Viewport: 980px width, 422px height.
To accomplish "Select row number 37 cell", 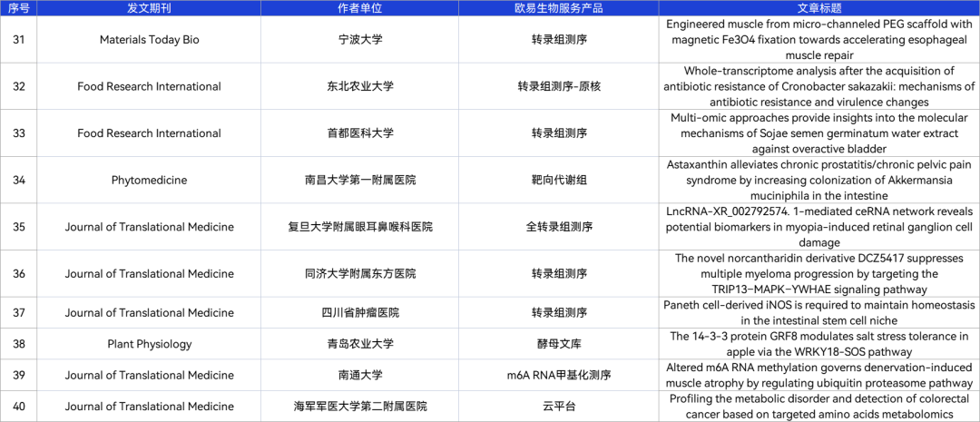I will click(x=19, y=312).
